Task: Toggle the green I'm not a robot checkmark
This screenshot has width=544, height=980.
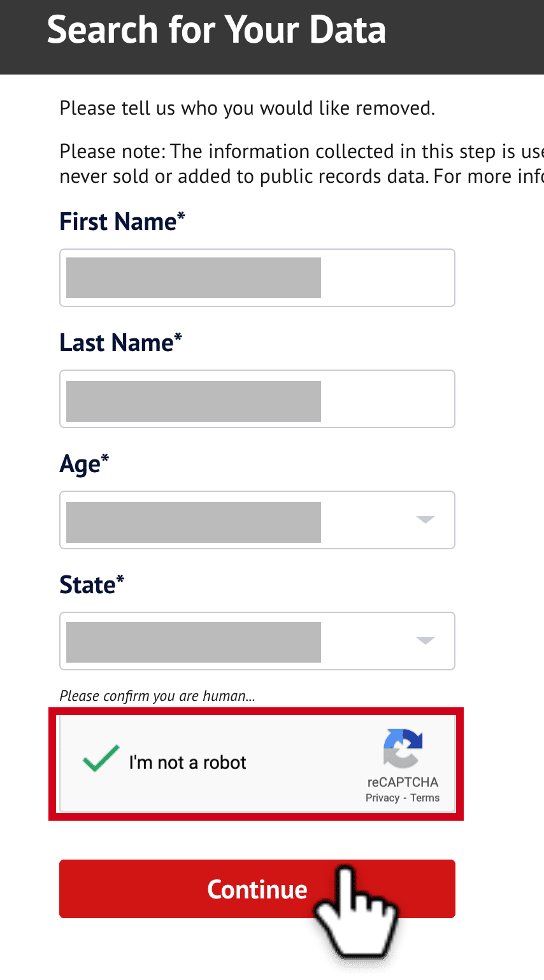Action: 101,759
